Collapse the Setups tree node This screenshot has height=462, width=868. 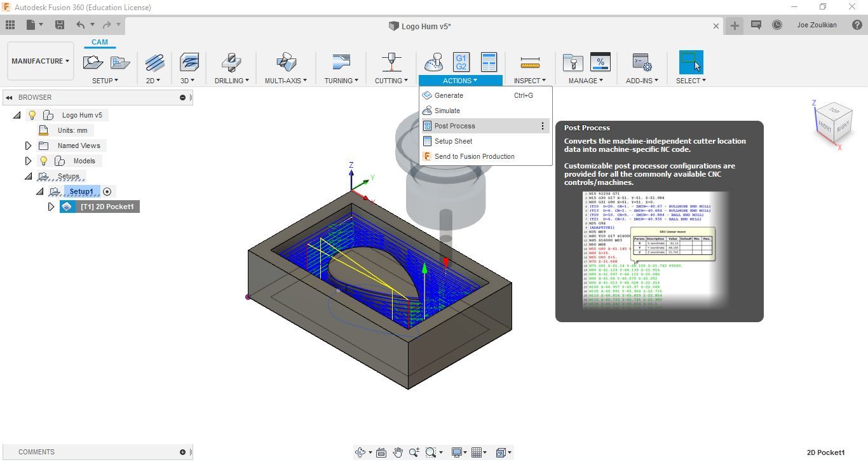tap(28, 176)
